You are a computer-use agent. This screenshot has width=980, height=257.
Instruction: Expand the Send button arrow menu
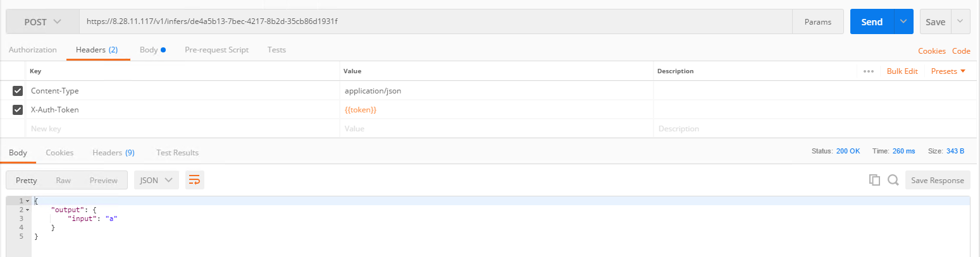903,21
